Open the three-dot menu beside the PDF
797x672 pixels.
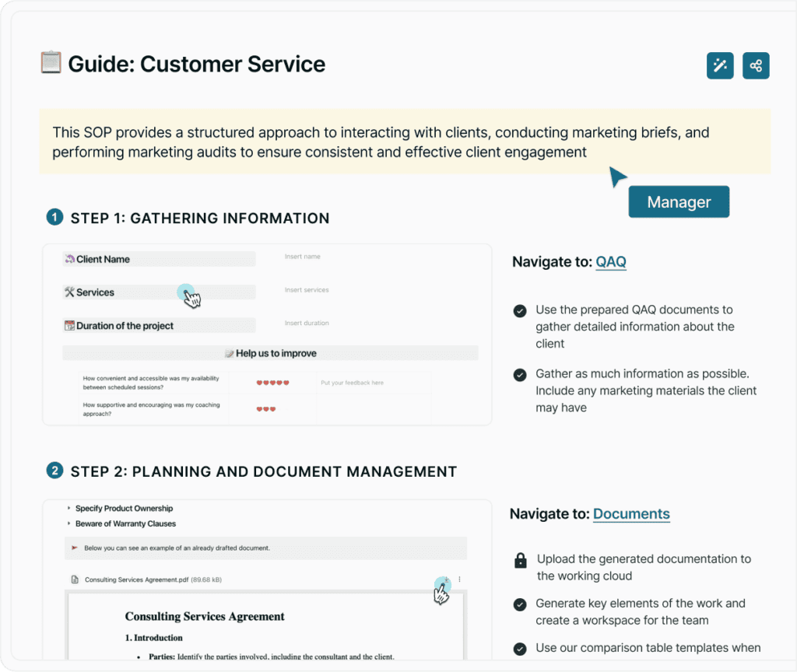click(460, 579)
